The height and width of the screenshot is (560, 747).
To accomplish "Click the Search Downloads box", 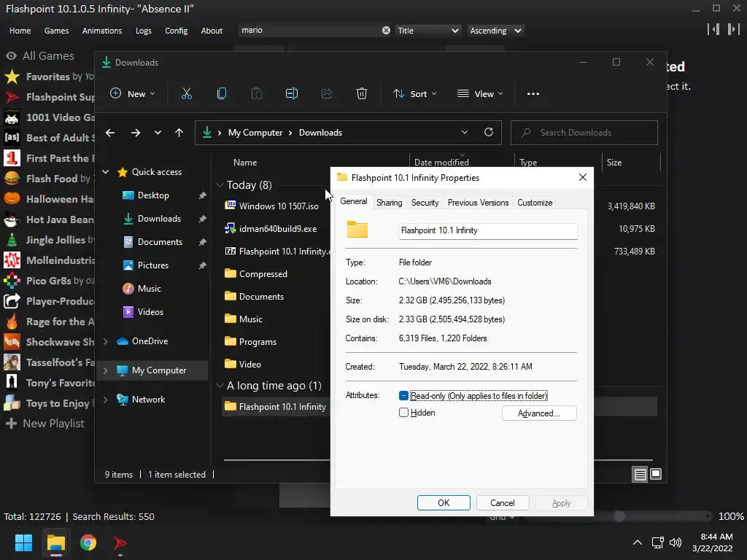I will coord(584,133).
